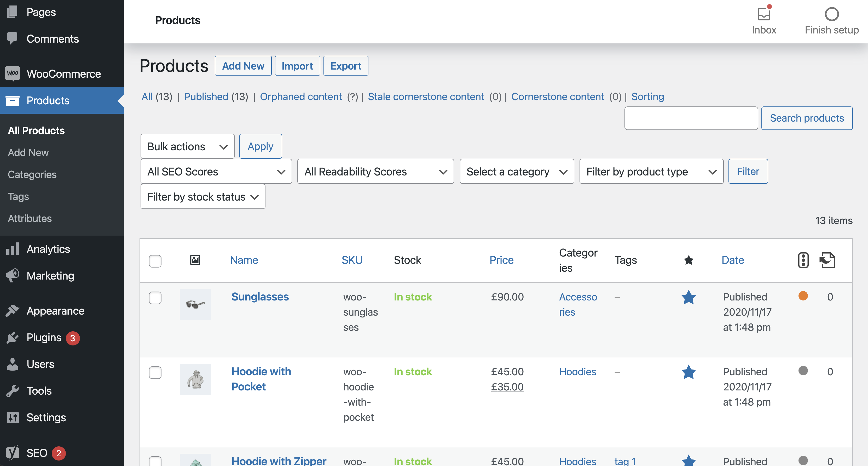This screenshot has height=466, width=868.
Task: Click the search products text field
Action: [691, 118]
